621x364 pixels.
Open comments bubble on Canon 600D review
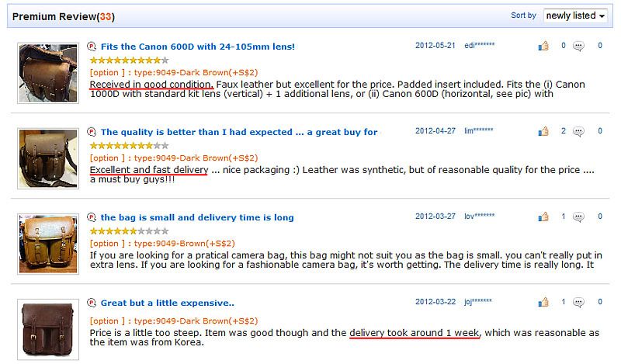pyautogui.click(x=578, y=46)
